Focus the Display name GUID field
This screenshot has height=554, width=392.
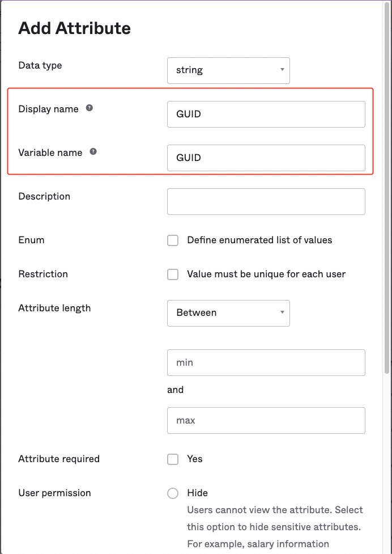[x=266, y=114]
